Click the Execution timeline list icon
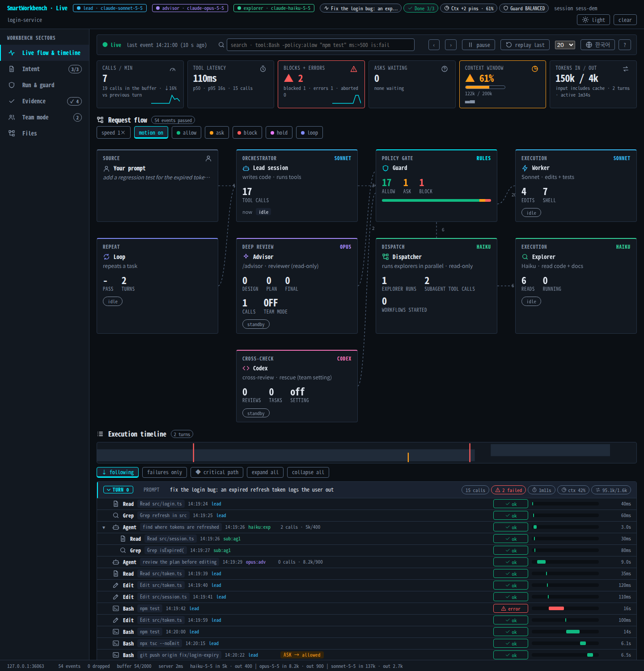Viewport: 644px width, 671px height. tap(100, 434)
